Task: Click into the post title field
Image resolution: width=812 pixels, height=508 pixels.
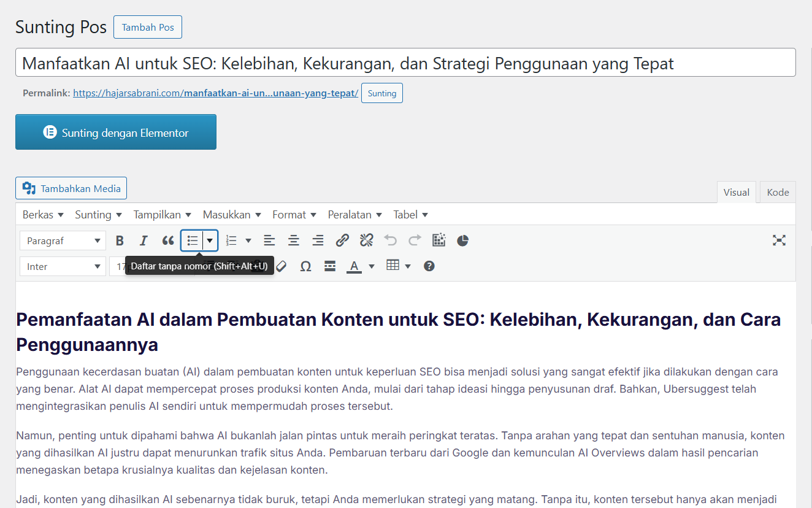Action: tap(405, 63)
